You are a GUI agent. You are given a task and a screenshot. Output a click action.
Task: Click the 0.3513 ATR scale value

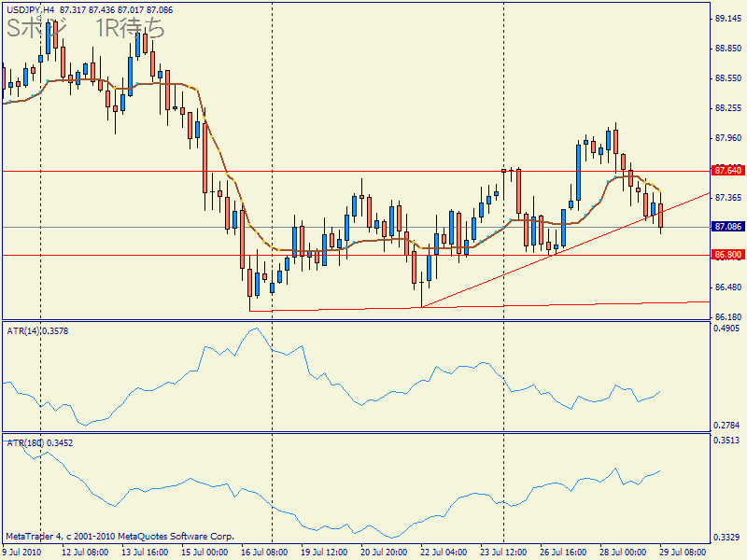[726, 440]
